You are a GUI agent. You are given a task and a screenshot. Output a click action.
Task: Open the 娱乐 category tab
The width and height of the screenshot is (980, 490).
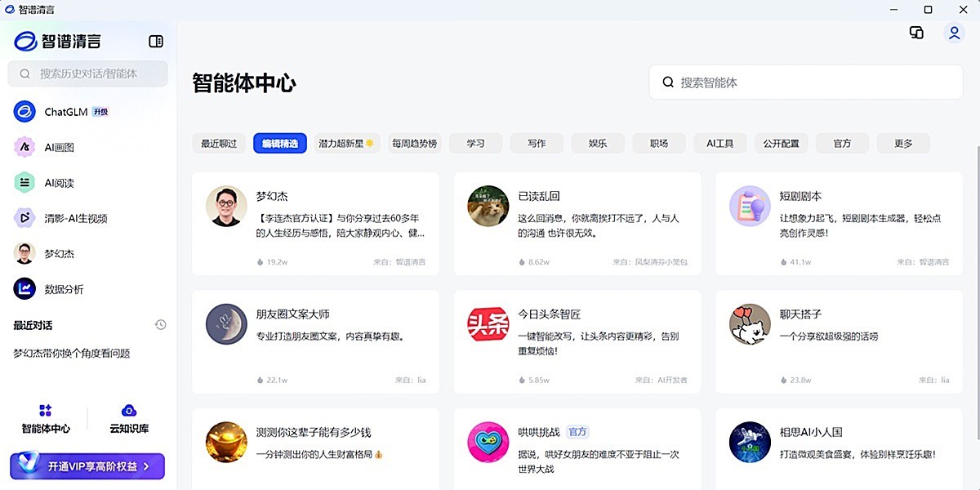click(x=597, y=143)
